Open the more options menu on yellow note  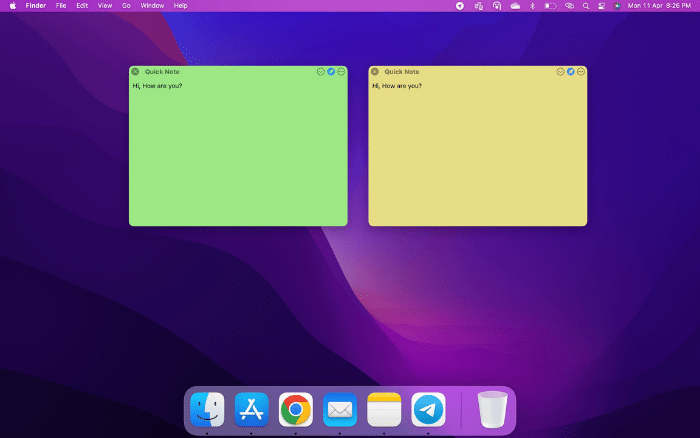581,72
